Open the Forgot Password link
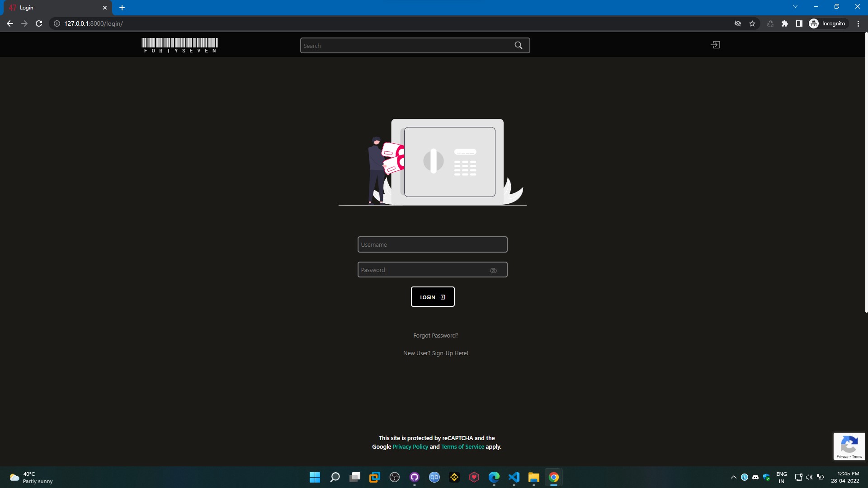 coord(435,335)
